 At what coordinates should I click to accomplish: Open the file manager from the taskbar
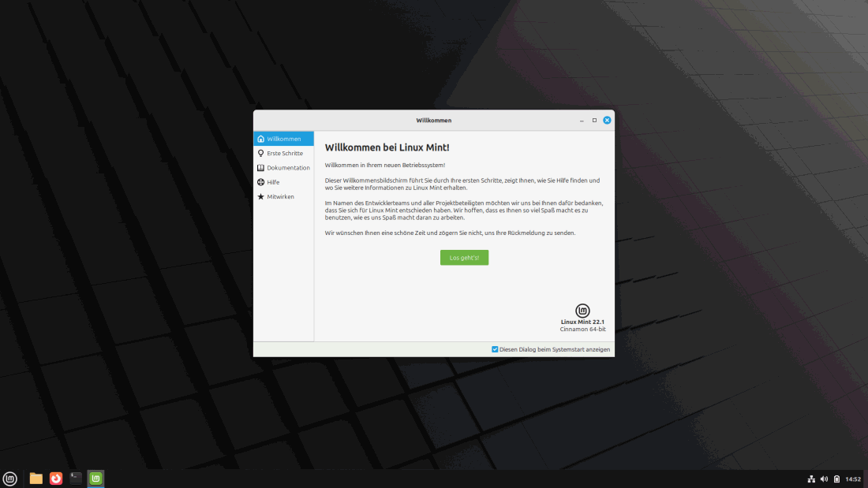pos(36,479)
